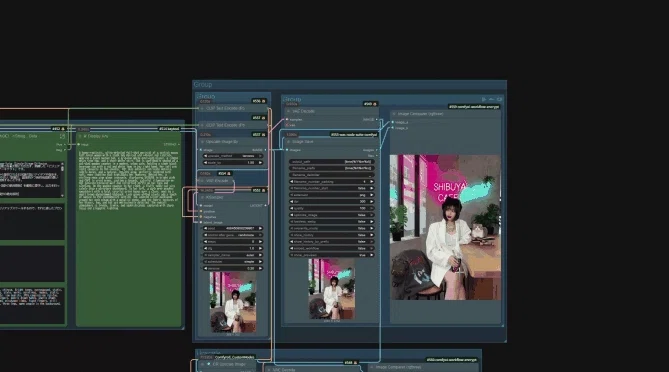The width and height of the screenshot is (669, 372).
Task: Open the control after generate dropdown
Action: click(x=233, y=235)
